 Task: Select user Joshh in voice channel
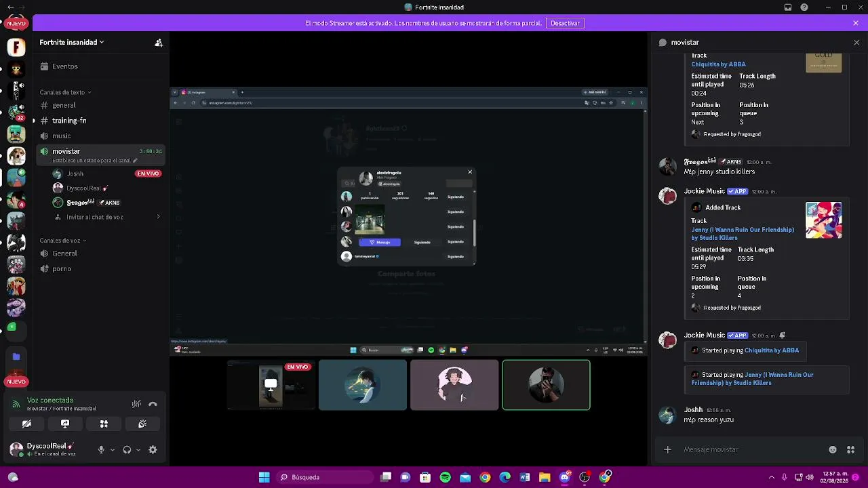(75, 174)
